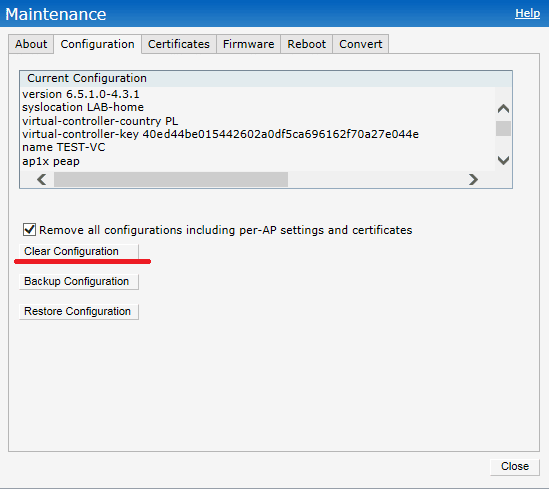Click the Backup Configuration button

pyautogui.click(x=79, y=281)
